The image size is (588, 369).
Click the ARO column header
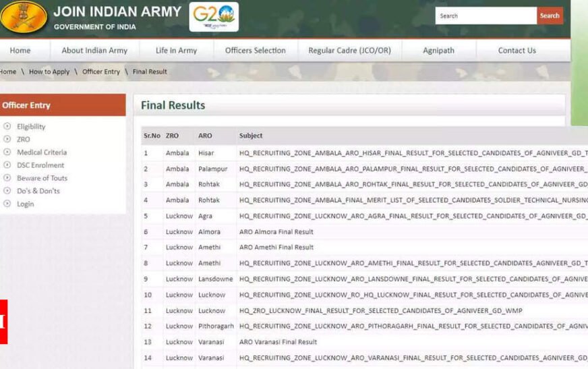(205, 136)
